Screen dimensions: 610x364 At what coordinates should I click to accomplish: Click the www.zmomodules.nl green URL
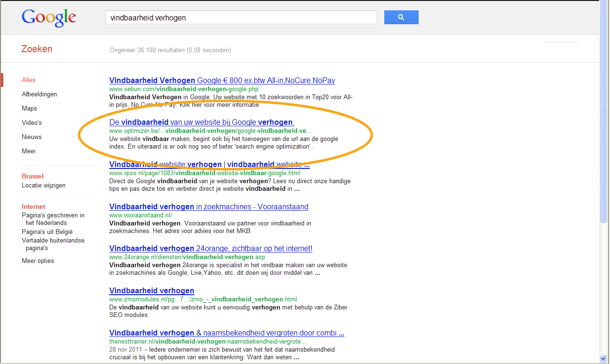203,299
